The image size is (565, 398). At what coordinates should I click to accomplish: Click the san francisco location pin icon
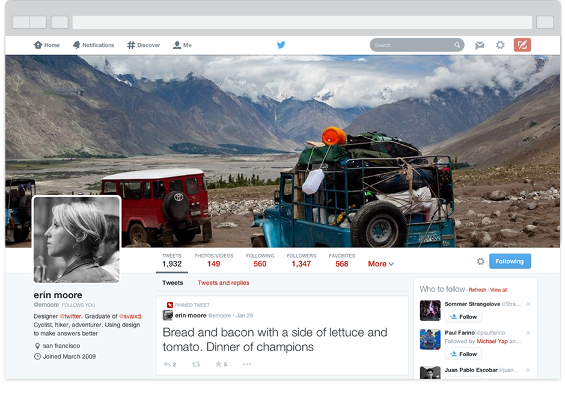coord(37,346)
